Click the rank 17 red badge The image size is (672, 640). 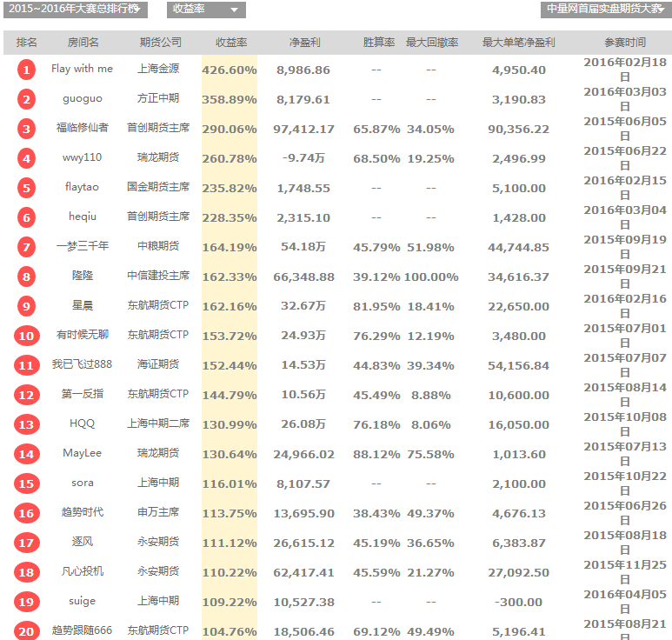coord(26,543)
